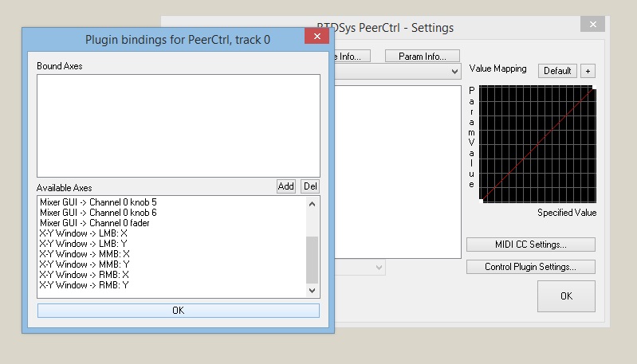
Task: Expand the upper dropdown in Settings window
Action: tap(454, 72)
